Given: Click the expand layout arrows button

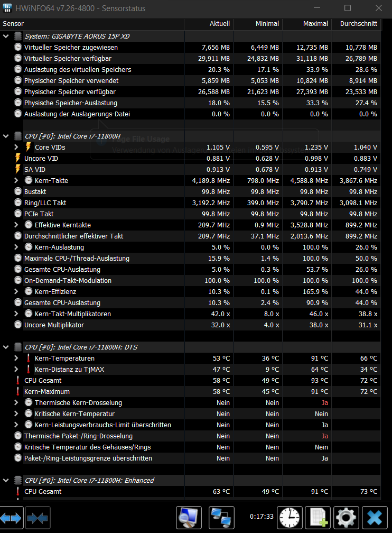Looking at the screenshot, I should pos(11,518).
